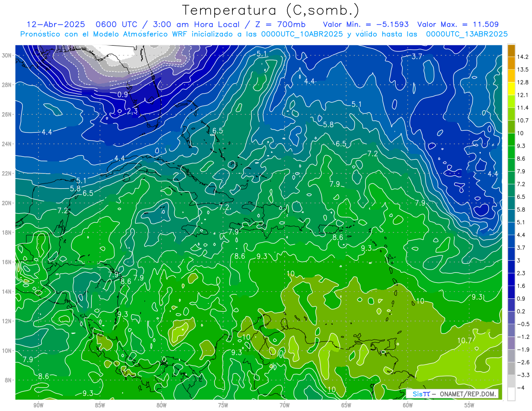Click the "22N" latitude axis label

pos(7,173)
